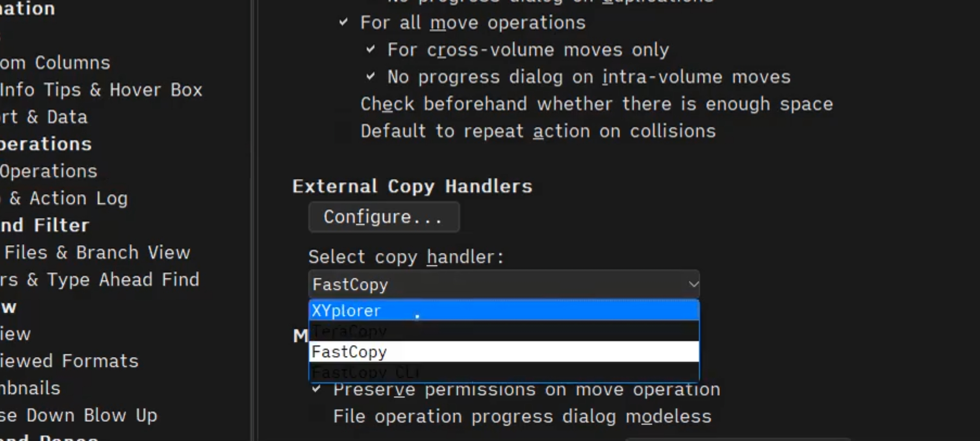Go to Mouse Down Blow Up settings
The height and width of the screenshot is (441, 980).
pyautogui.click(x=78, y=415)
